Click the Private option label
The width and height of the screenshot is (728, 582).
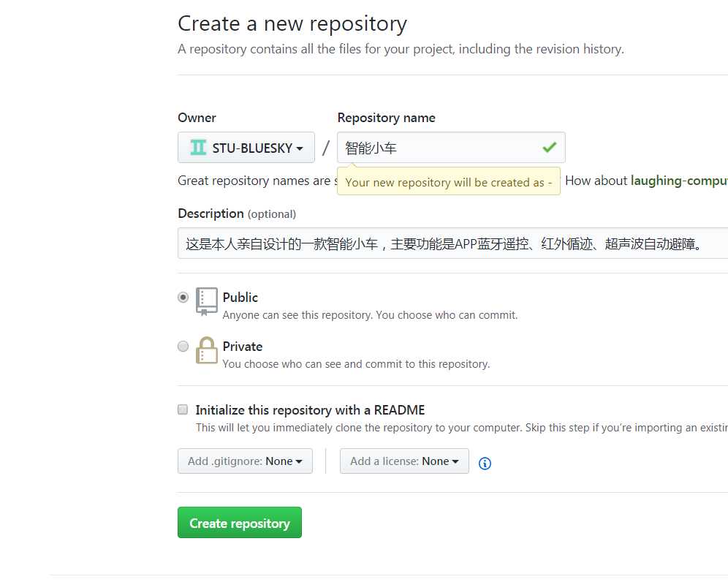coord(243,347)
